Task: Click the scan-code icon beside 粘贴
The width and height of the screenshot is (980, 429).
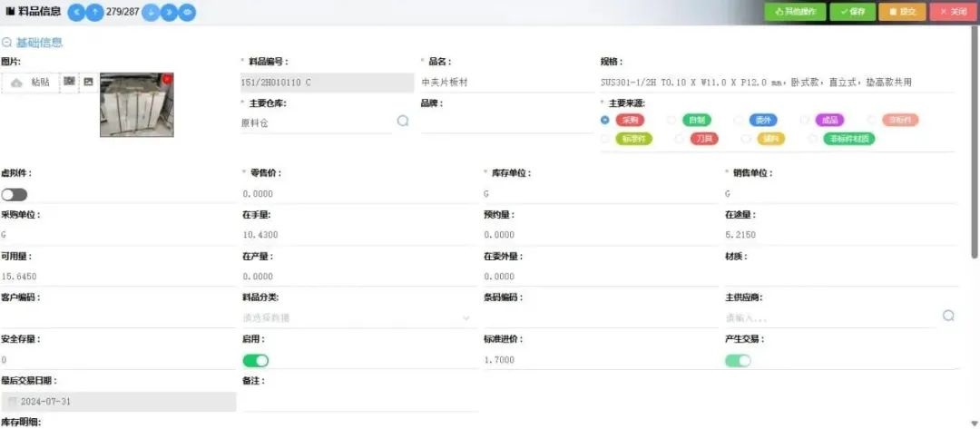Action: click(x=69, y=82)
